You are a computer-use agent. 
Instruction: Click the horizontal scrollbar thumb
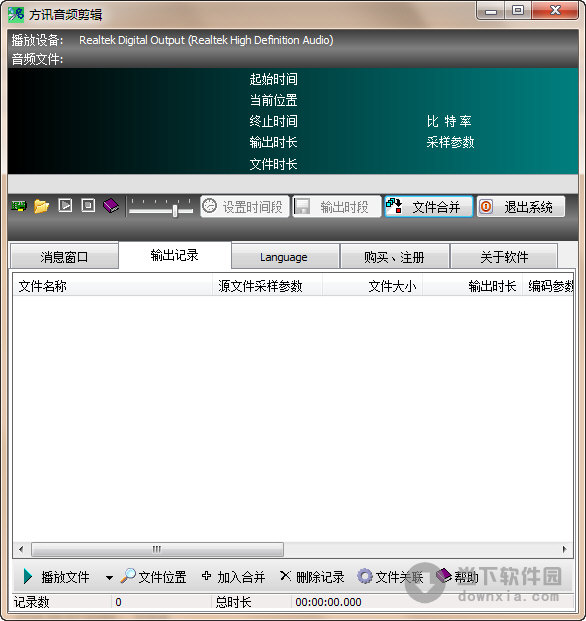157,549
